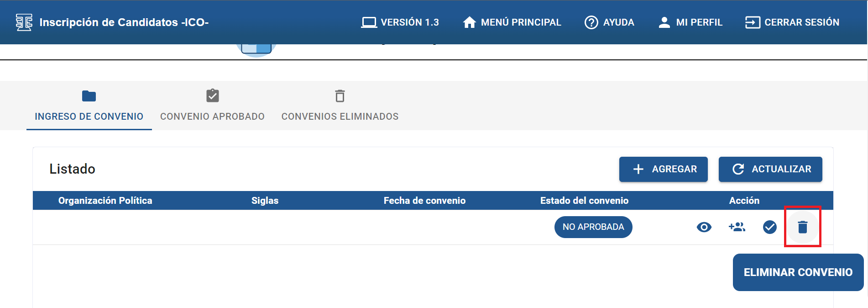Log out via Cerrar Sesión

coord(792,22)
